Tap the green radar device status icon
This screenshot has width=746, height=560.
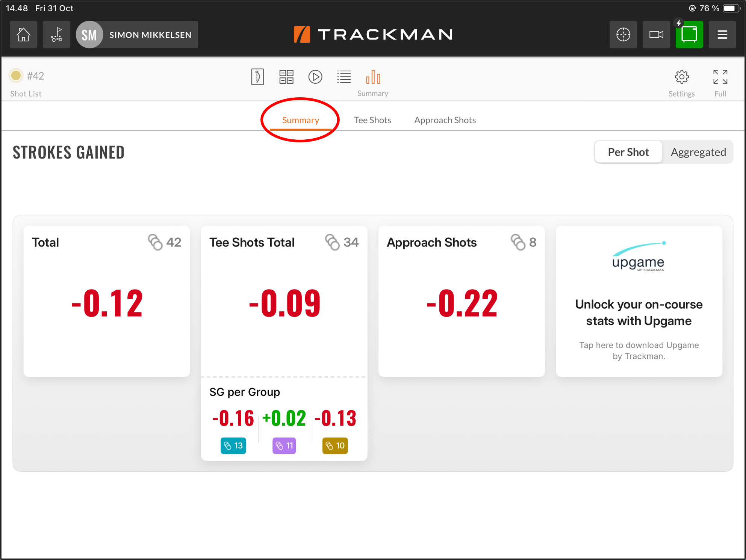689,35
